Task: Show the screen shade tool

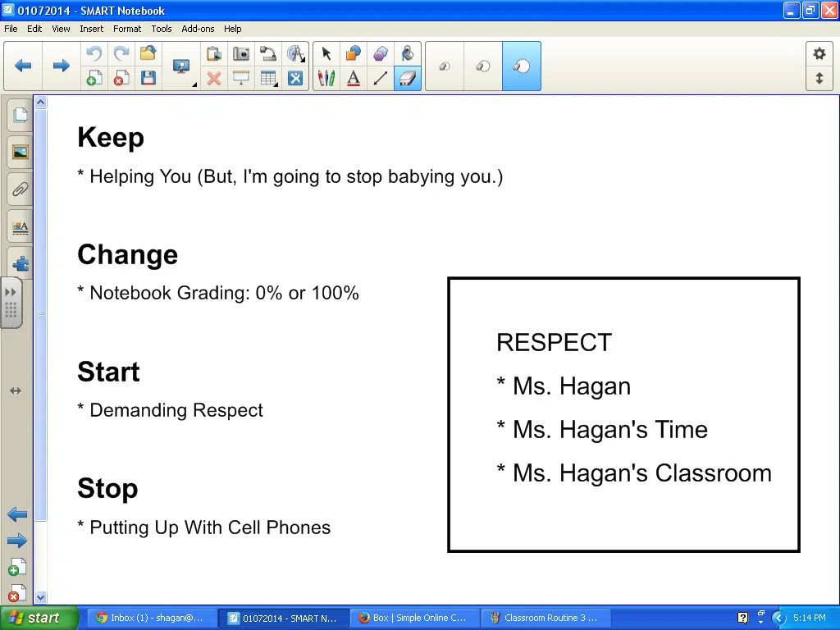Action: (x=241, y=79)
